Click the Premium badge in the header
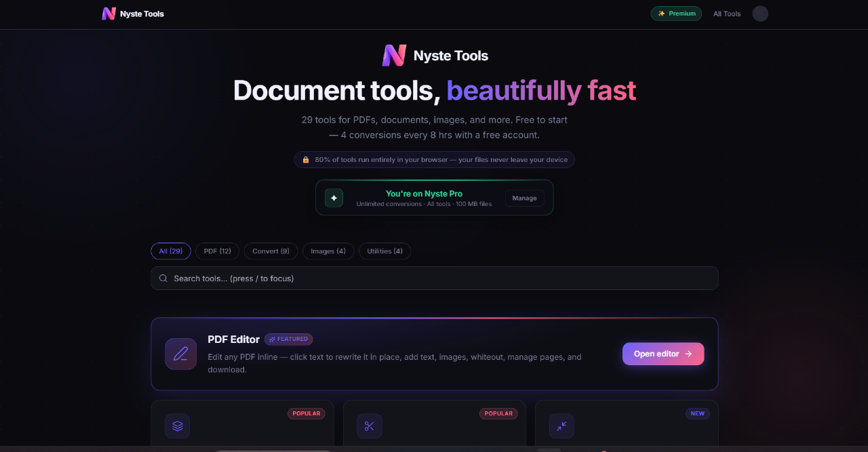 click(676, 14)
